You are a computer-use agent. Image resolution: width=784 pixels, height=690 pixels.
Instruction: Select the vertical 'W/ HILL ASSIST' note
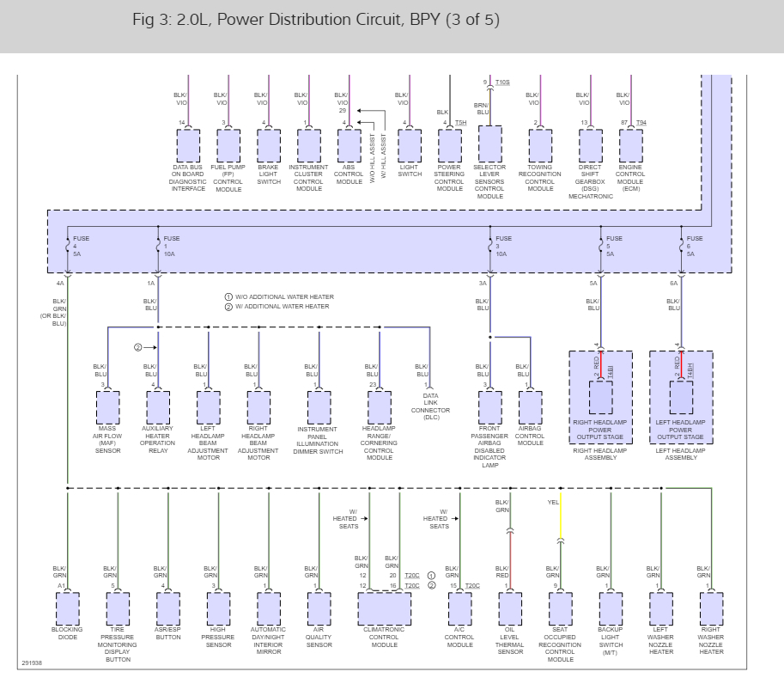384,156
